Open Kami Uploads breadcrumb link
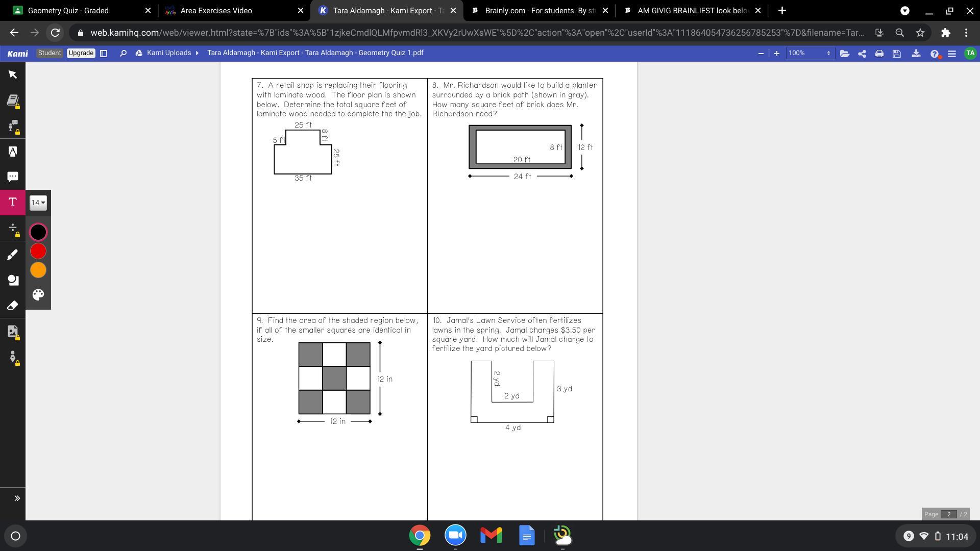The height and width of the screenshot is (551, 980). 168,53
